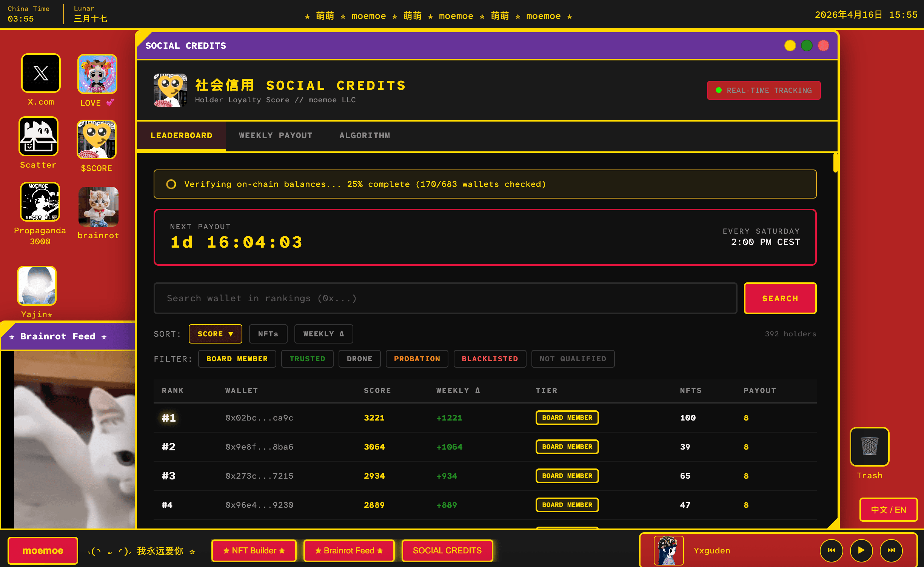
Task: Select wallet 0x96e4...9230 row
Action: (485, 505)
